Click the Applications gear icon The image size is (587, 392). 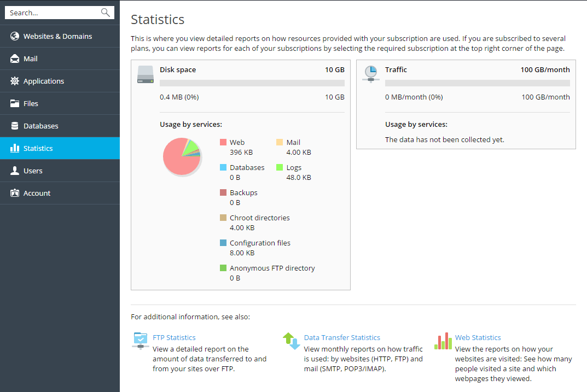click(x=14, y=81)
